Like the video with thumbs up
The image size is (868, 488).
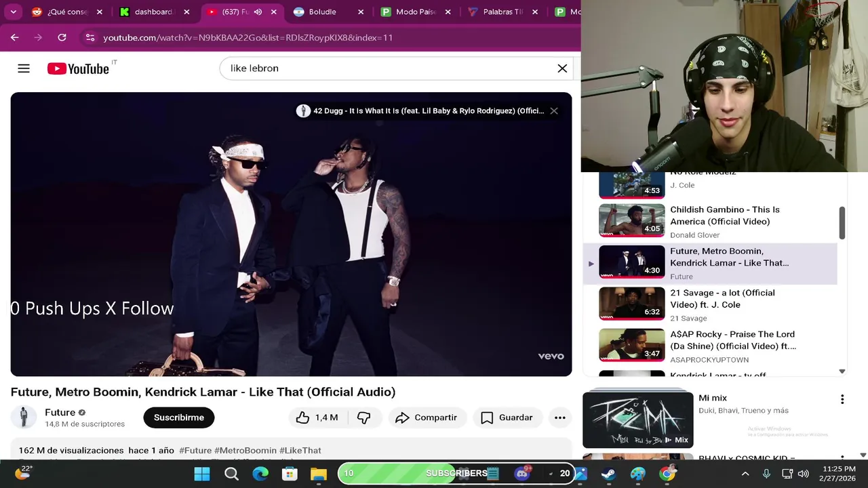[x=317, y=418]
